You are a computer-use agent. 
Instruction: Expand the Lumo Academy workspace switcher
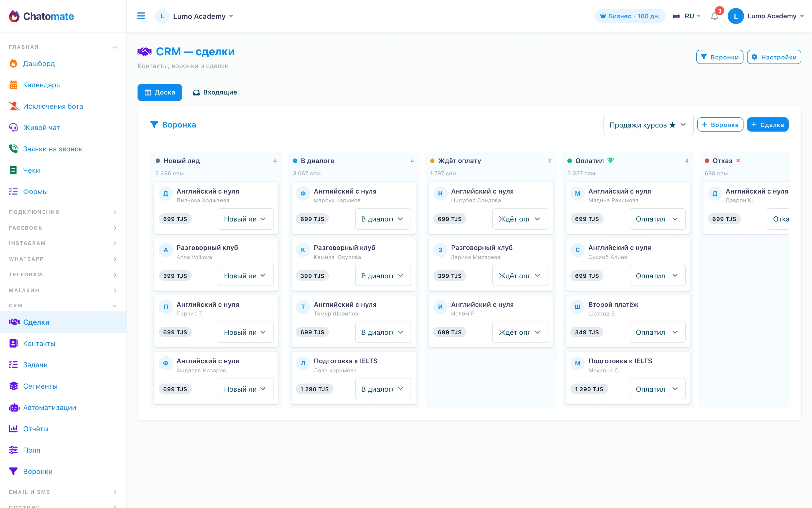tap(195, 16)
